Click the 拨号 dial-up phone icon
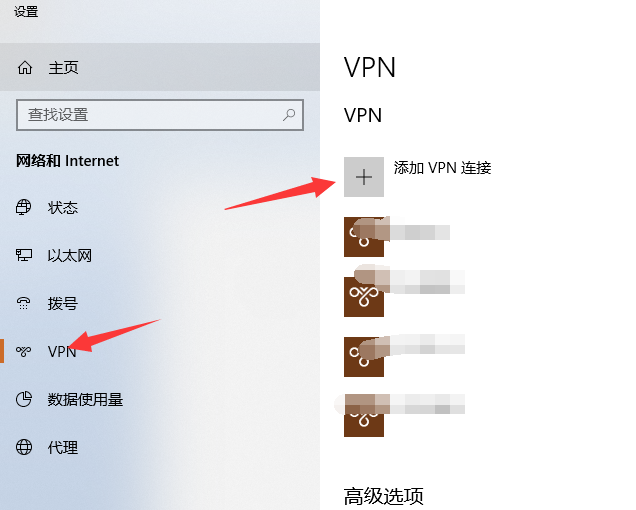The height and width of the screenshot is (510, 636). pyautogui.click(x=24, y=303)
